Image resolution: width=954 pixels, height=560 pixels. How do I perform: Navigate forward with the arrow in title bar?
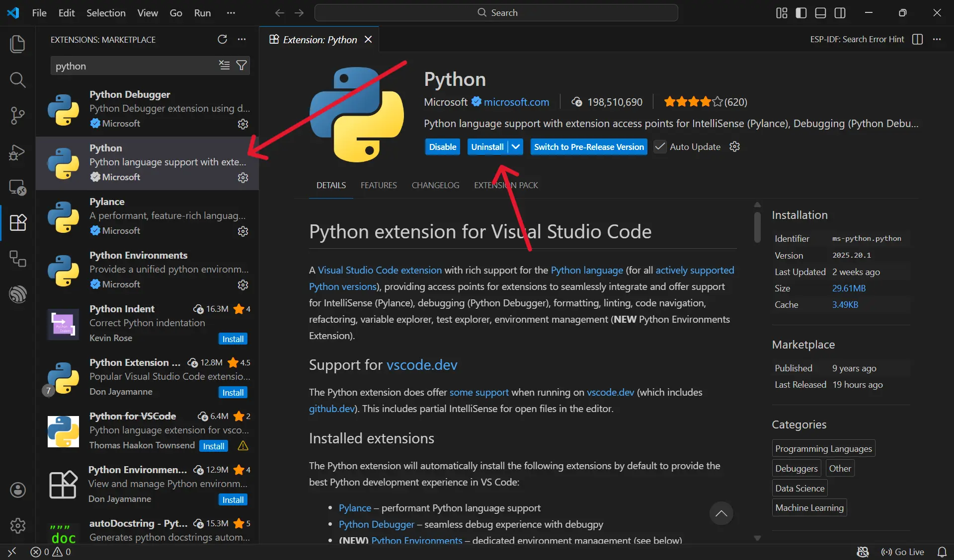[x=299, y=13]
